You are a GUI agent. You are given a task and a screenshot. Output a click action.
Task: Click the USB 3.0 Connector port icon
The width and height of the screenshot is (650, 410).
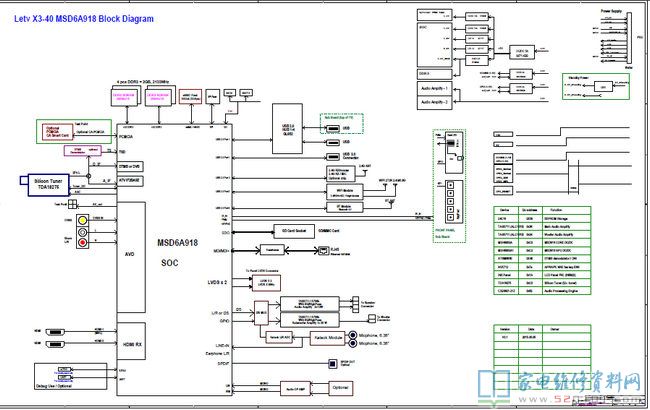[x=332, y=157]
